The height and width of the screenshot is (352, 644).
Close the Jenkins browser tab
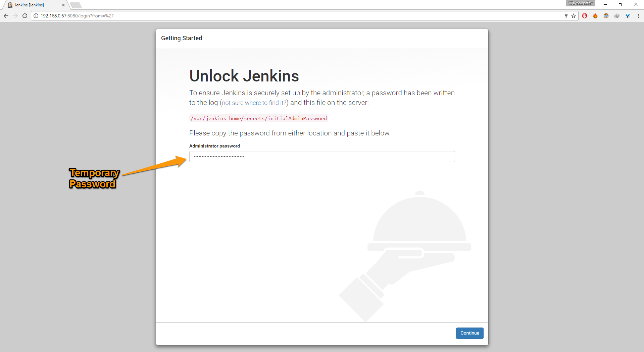[63, 5]
